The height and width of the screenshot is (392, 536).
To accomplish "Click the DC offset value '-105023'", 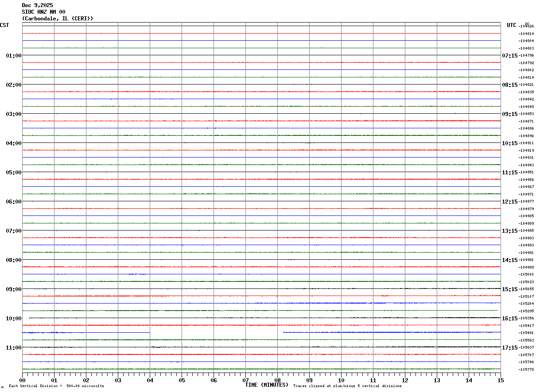I will [x=526, y=282].
